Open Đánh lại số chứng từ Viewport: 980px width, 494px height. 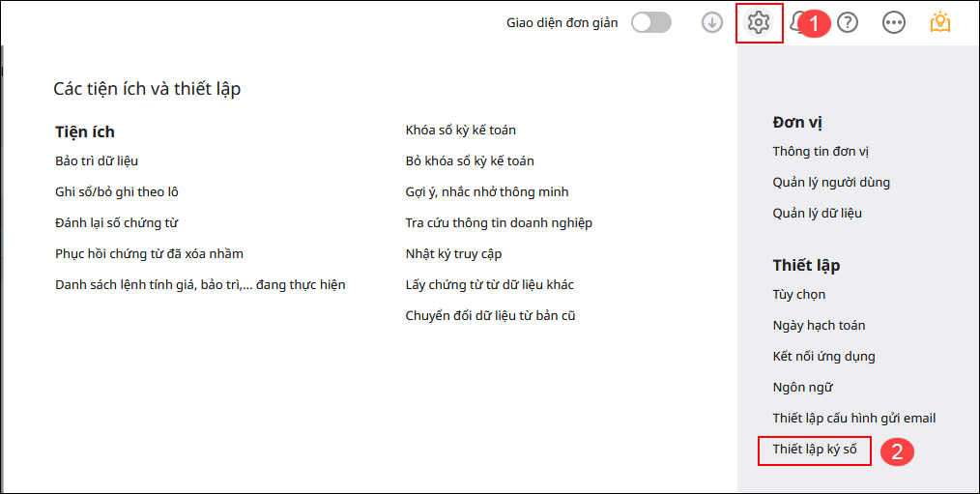[x=117, y=222]
